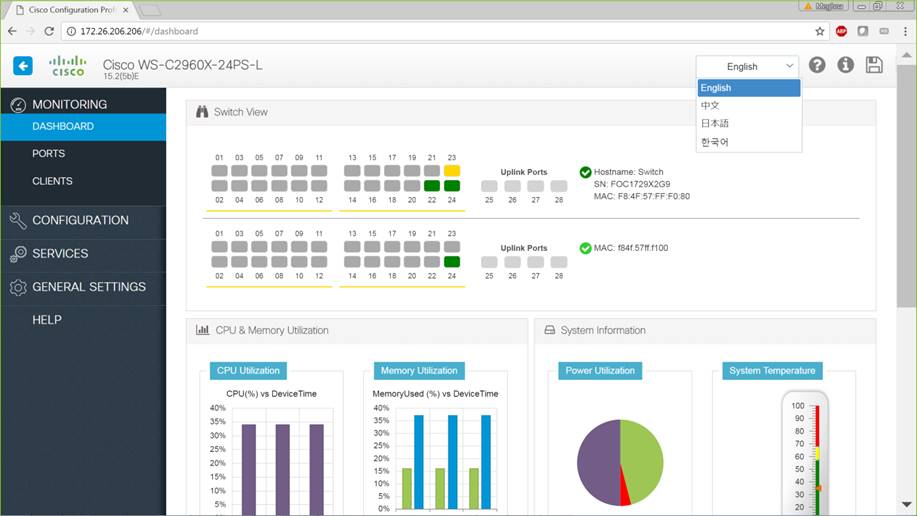Open the browser three-dot menu
917x516 pixels.
click(905, 32)
